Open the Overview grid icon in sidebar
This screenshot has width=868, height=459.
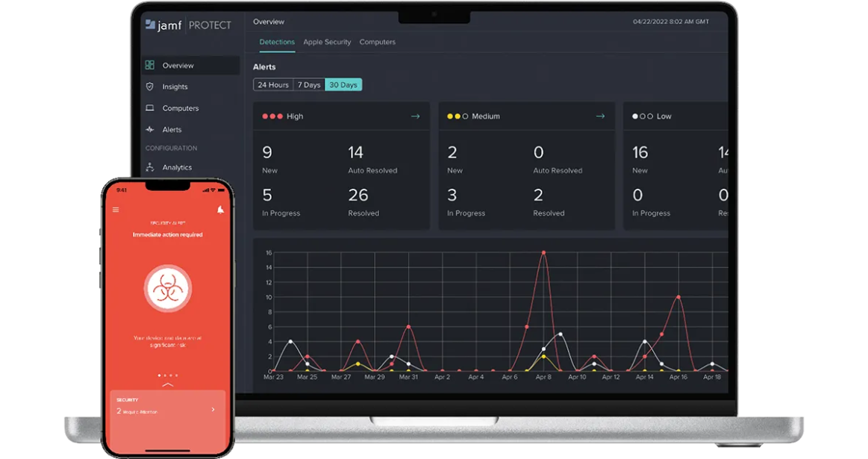tap(149, 65)
